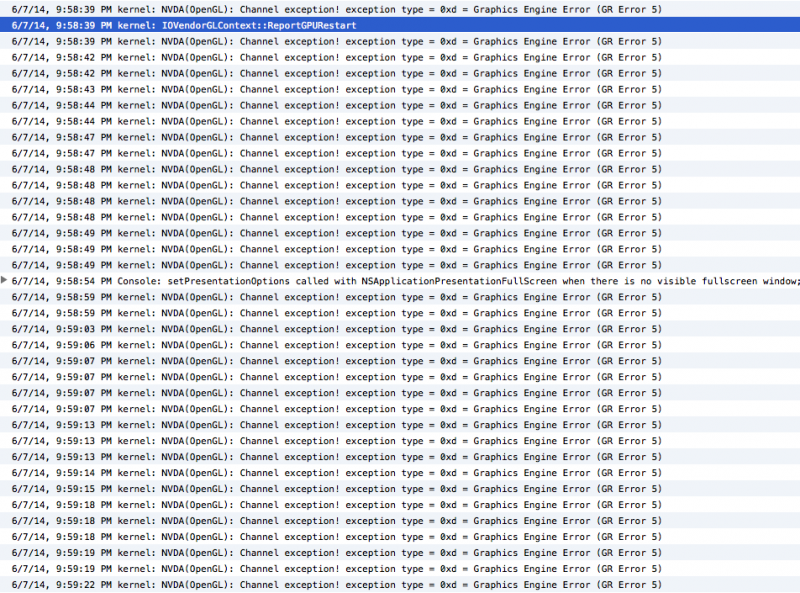
Task: Select the NVDA kernel entry timestamped 9:59:22 PM
Action: click(400, 584)
